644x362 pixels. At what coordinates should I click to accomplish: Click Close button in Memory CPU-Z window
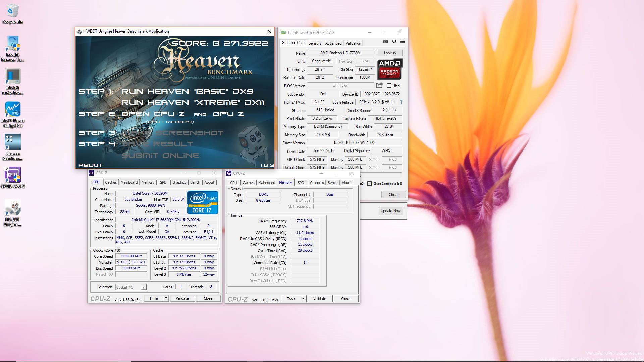pyautogui.click(x=345, y=299)
